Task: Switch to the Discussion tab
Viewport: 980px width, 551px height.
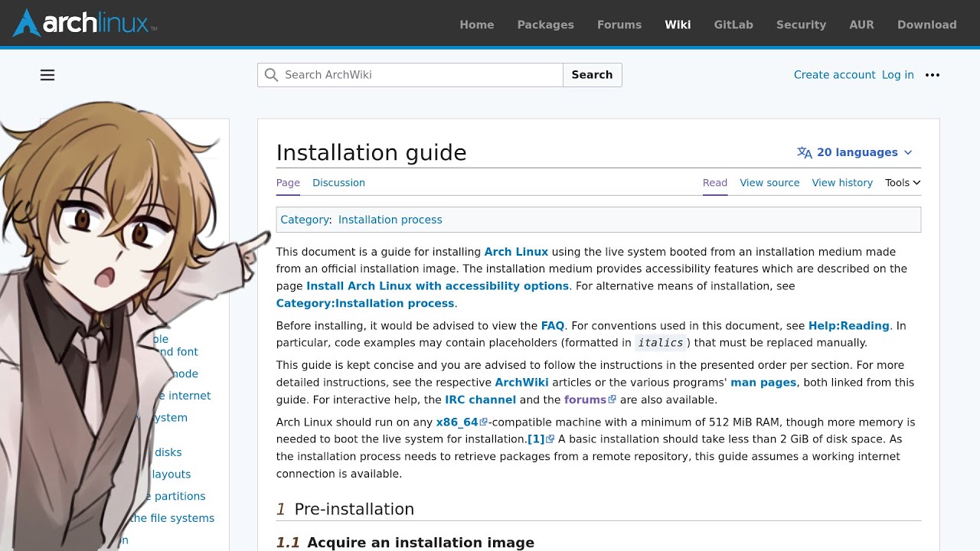Action: point(338,183)
